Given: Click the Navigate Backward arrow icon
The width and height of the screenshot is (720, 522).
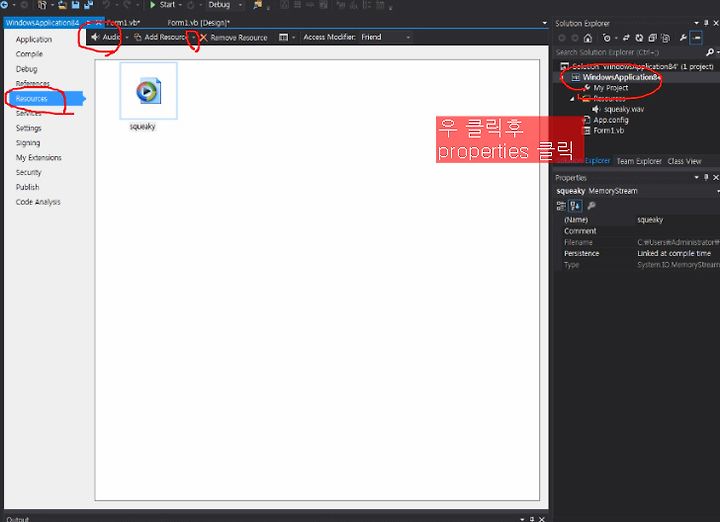Looking at the screenshot, I should pyautogui.click(x=4, y=5).
